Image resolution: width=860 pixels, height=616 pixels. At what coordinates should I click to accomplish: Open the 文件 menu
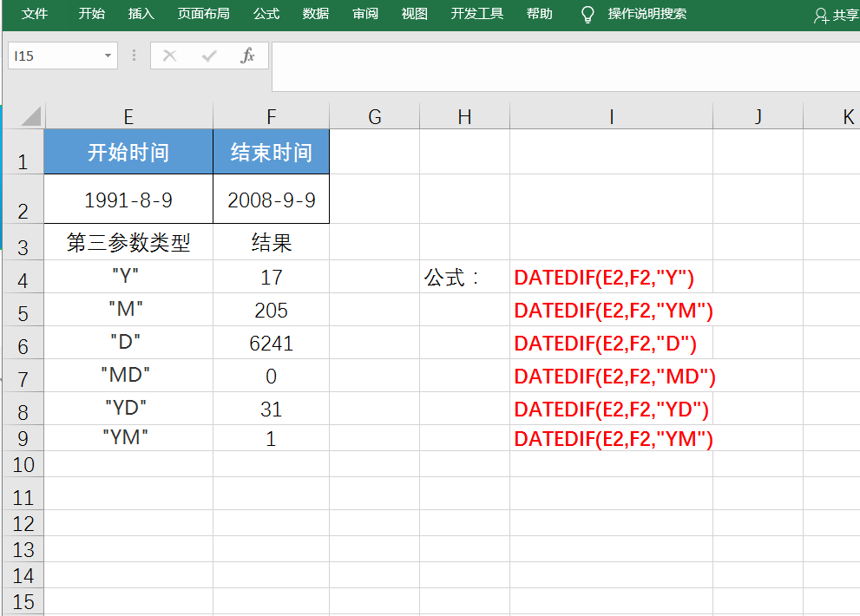35,14
